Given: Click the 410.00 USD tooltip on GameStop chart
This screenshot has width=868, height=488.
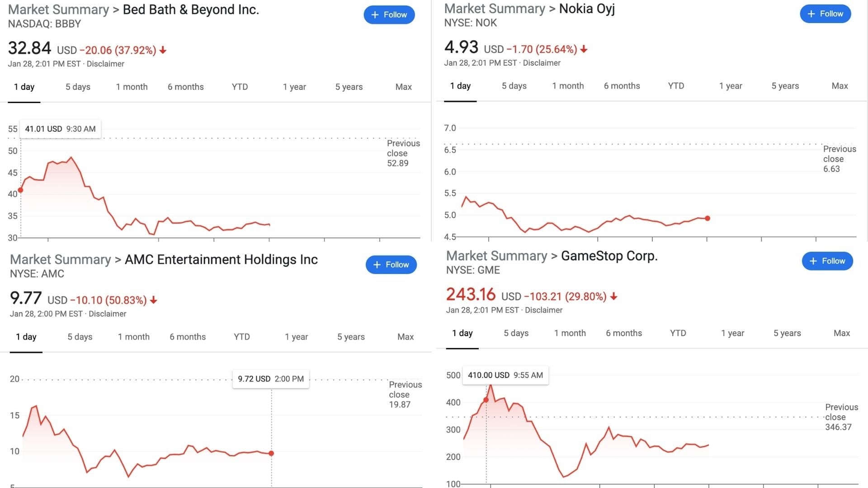Looking at the screenshot, I should click(x=505, y=375).
